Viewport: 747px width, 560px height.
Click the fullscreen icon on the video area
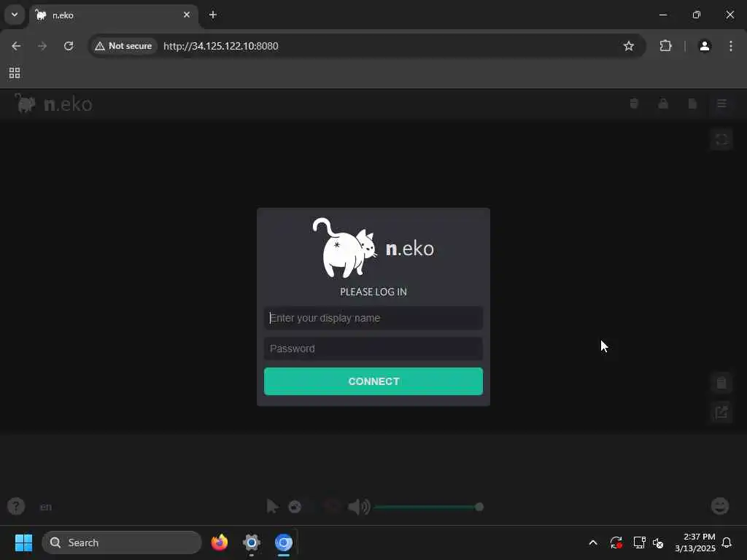(721, 139)
